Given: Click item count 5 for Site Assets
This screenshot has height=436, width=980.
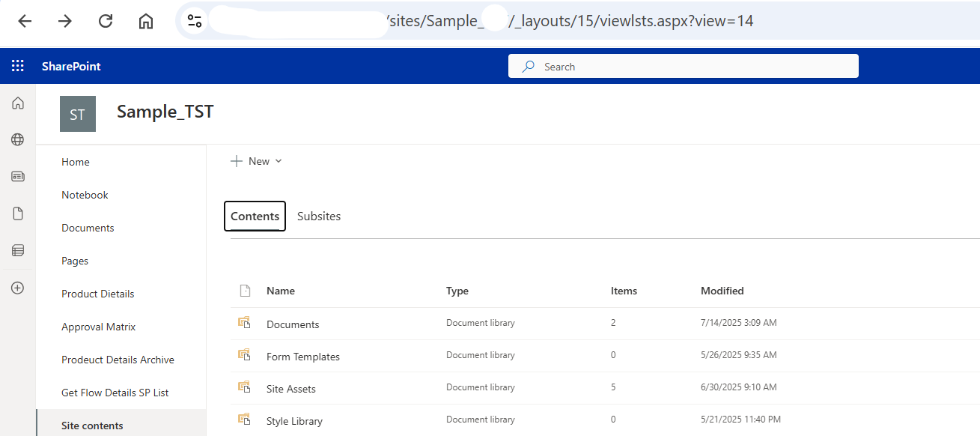Looking at the screenshot, I should pyautogui.click(x=613, y=387).
